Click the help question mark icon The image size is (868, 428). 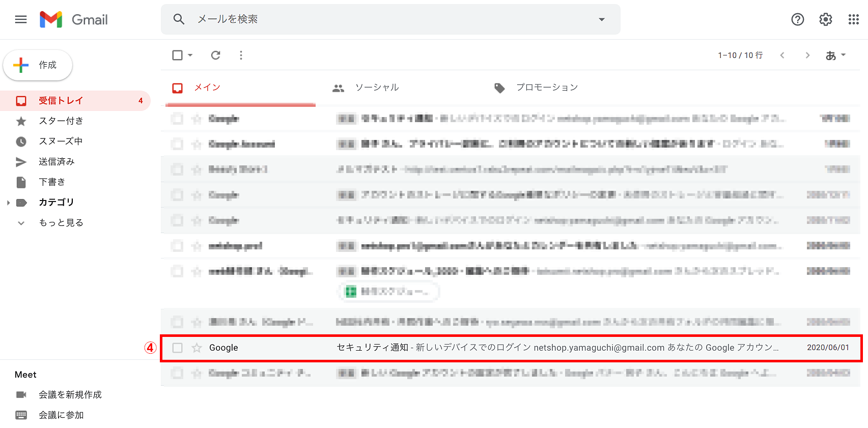click(797, 19)
